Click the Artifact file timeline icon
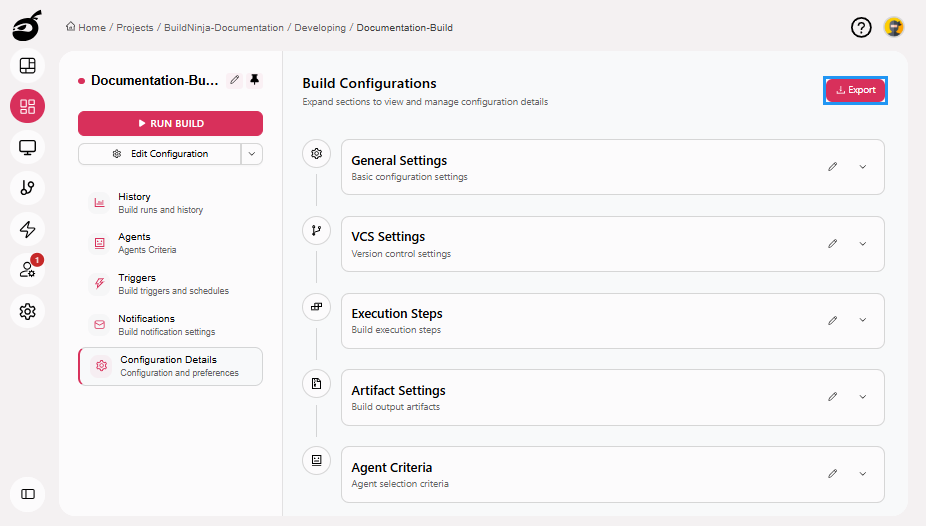The image size is (926, 526). (317, 384)
